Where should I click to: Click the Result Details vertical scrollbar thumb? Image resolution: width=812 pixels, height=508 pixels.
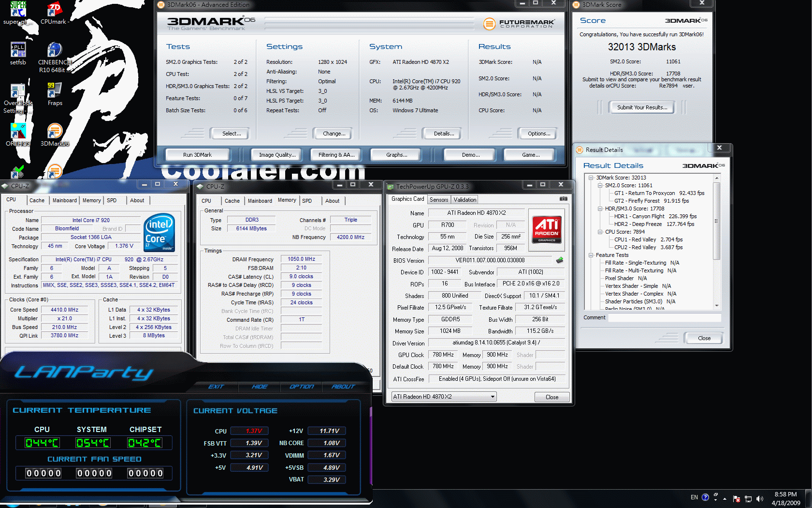click(717, 221)
